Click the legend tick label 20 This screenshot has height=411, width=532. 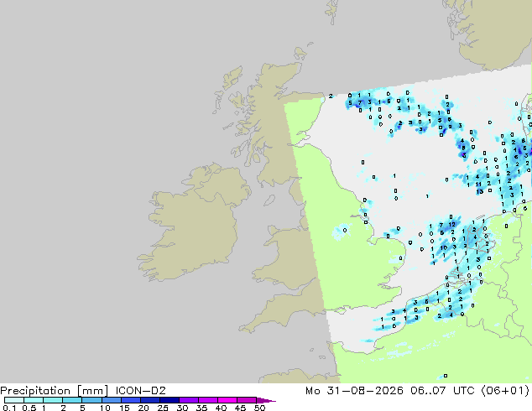tap(143, 408)
